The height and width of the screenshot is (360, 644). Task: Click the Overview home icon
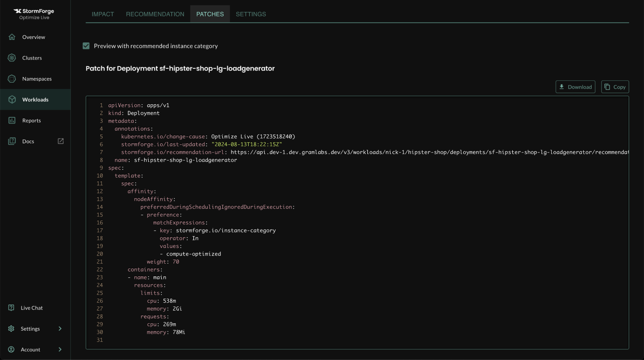tap(12, 37)
